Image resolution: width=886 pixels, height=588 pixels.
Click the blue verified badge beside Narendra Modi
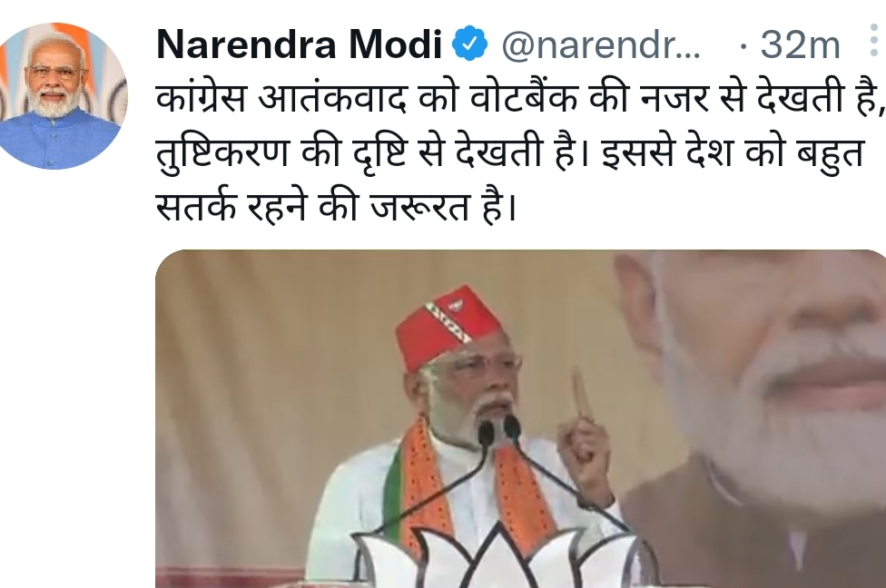pyautogui.click(x=470, y=43)
